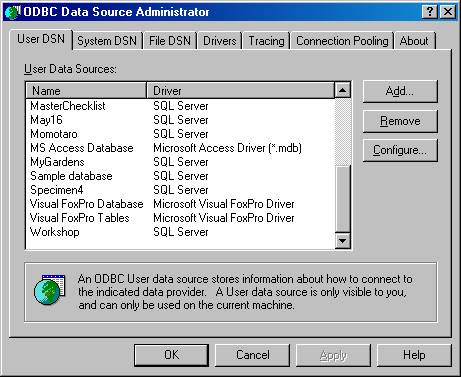Select the May16 data source
Screen dimensions: 461x377
(46, 120)
